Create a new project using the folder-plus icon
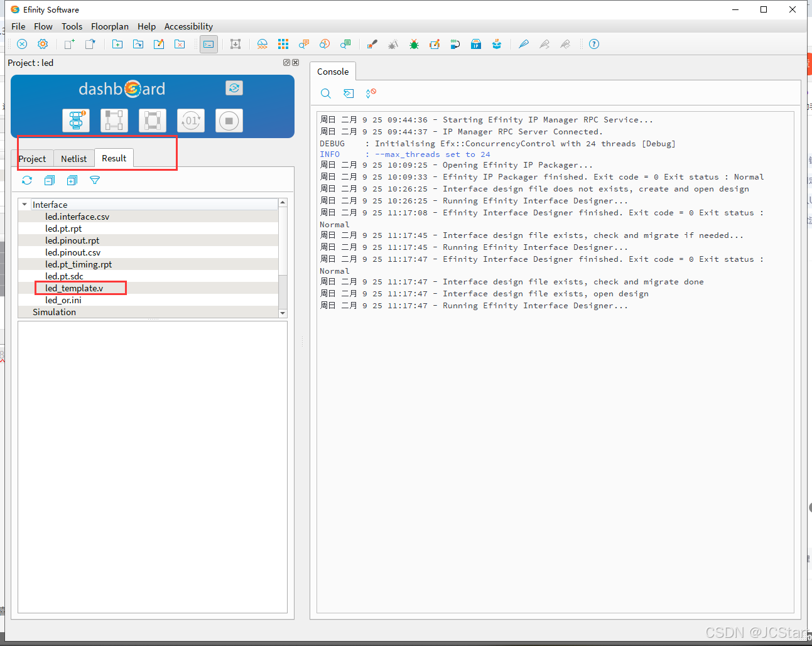This screenshot has height=646, width=812. pyautogui.click(x=117, y=44)
